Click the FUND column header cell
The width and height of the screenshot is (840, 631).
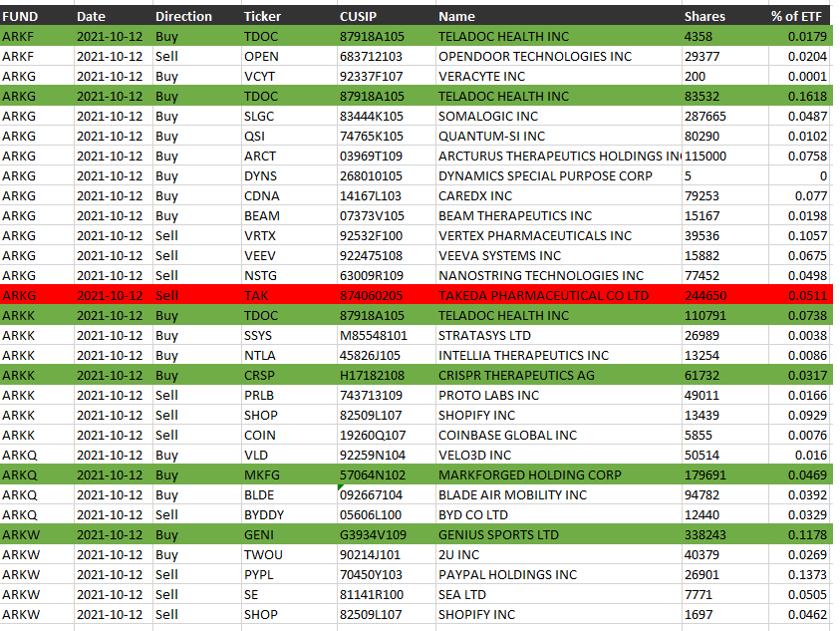36,16
